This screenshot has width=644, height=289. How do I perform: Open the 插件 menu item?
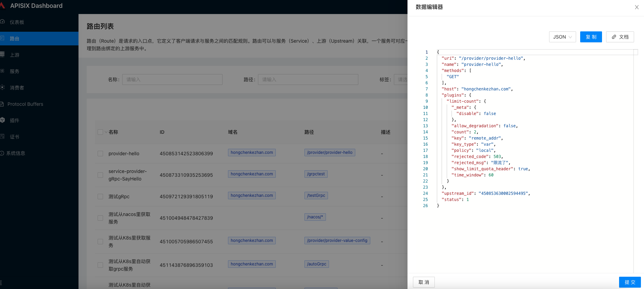(39, 120)
